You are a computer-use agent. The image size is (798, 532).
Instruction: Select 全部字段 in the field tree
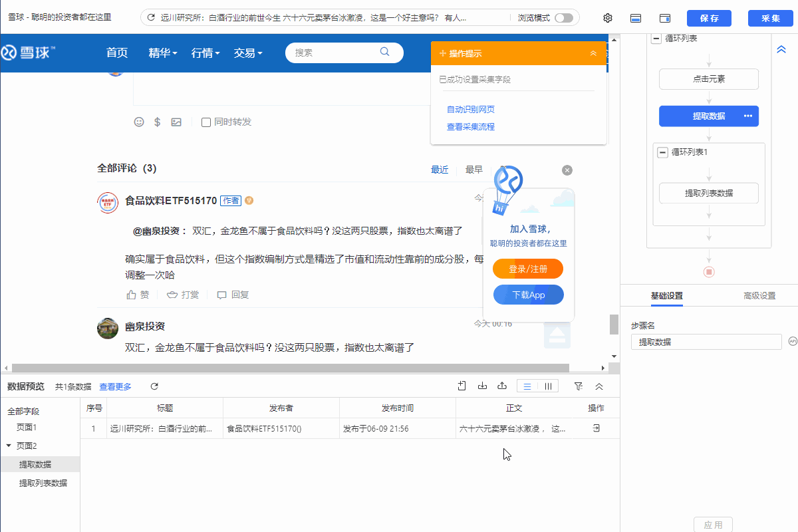click(x=23, y=412)
